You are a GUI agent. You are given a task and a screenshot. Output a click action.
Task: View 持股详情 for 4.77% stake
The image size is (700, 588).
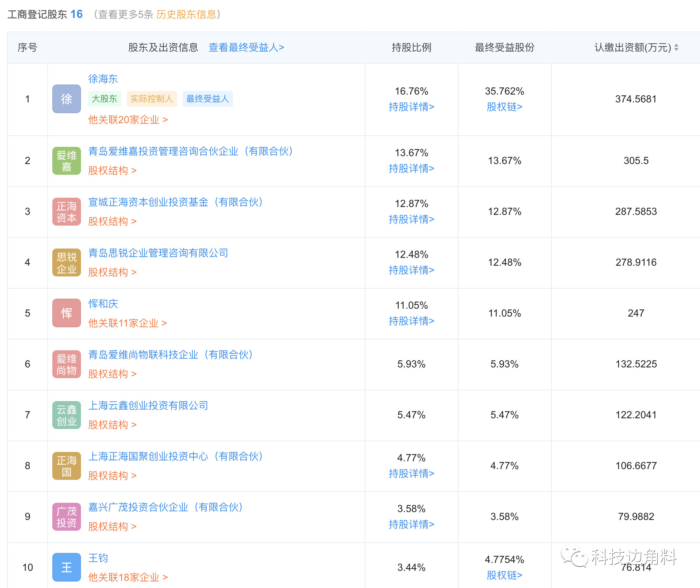click(412, 473)
